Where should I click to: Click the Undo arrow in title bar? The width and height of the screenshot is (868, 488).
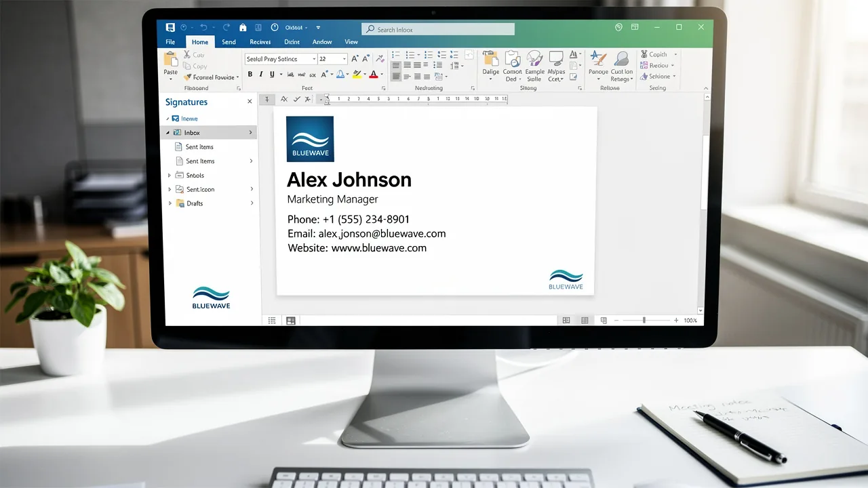pyautogui.click(x=204, y=28)
